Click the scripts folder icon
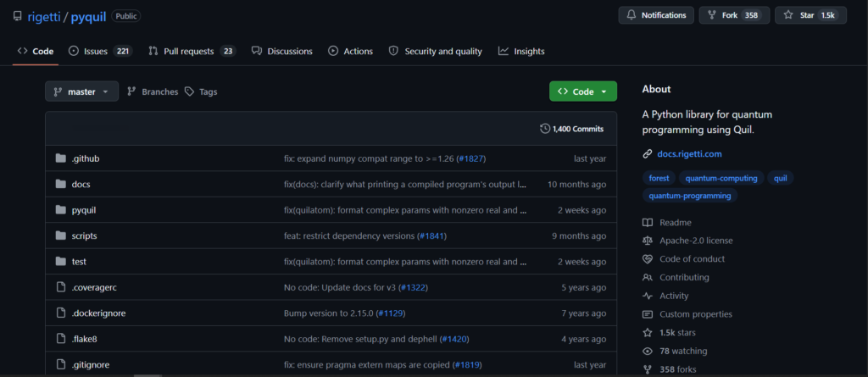The height and width of the screenshot is (377, 868). point(61,236)
